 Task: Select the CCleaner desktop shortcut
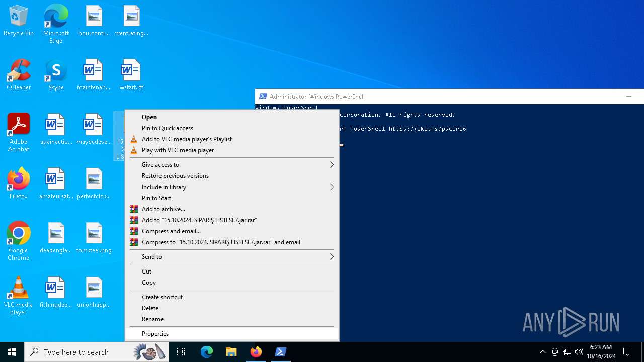pyautogui.click(x=19, y=75)
